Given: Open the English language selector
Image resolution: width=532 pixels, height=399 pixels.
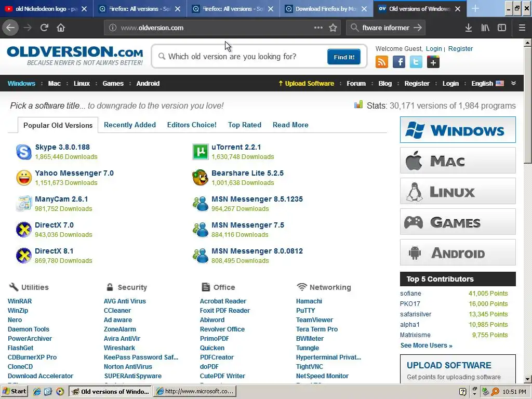Looking at the screenshot, I should tap(487, 84).
